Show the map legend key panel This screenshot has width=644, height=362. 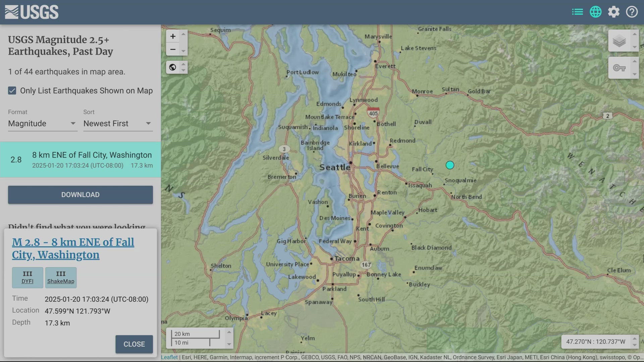click(x=620, y=67)
